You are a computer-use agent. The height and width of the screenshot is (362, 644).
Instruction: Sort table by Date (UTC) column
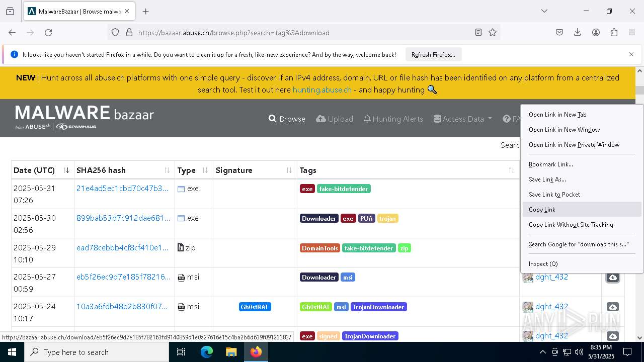pyautogui.click(x=43, y=170)
